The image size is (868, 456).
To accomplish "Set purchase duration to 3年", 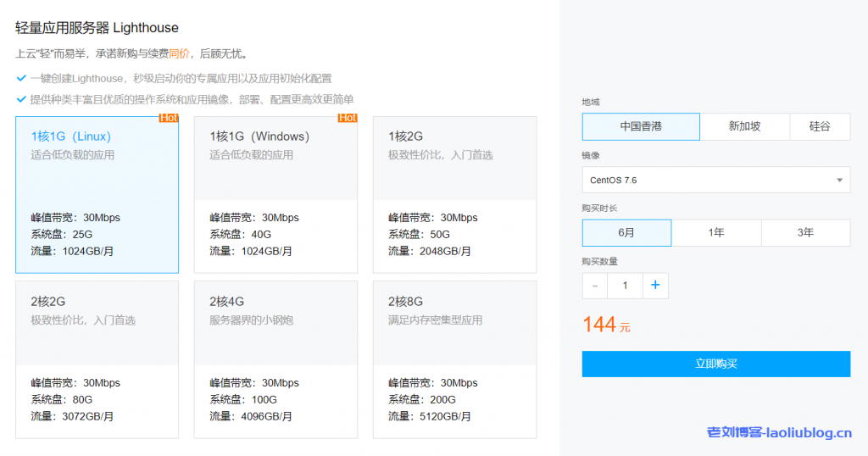I will coord(805,232).
